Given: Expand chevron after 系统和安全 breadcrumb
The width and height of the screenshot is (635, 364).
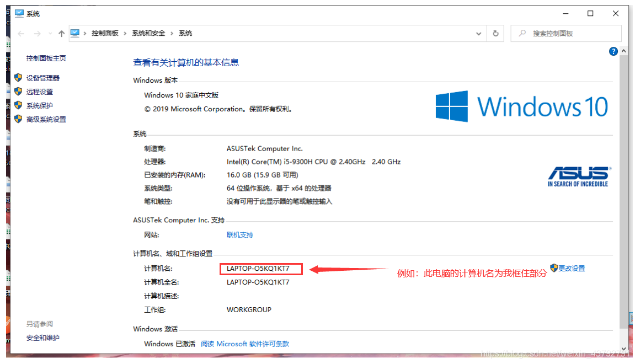Looking at the screenshot, I should [172, 33].
